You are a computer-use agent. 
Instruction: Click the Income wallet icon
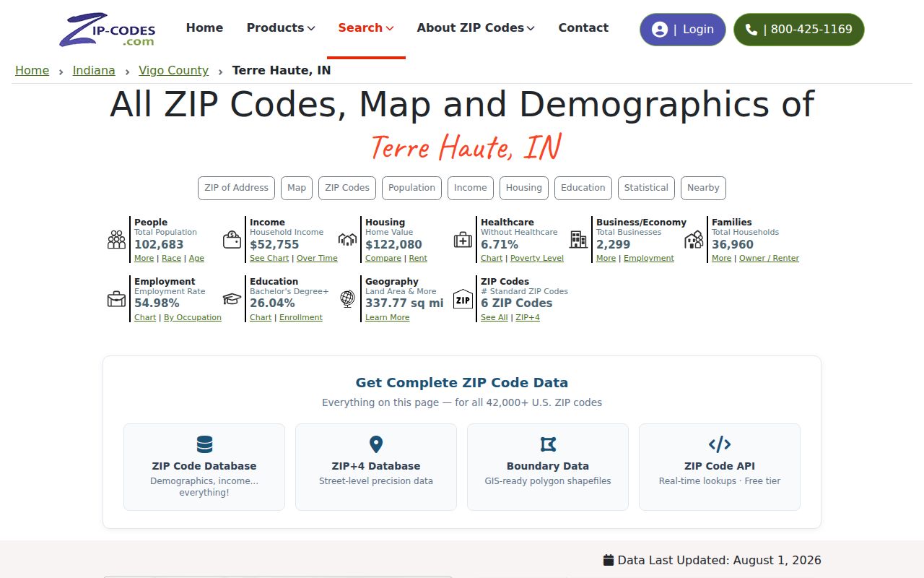[x=232, y=240]
